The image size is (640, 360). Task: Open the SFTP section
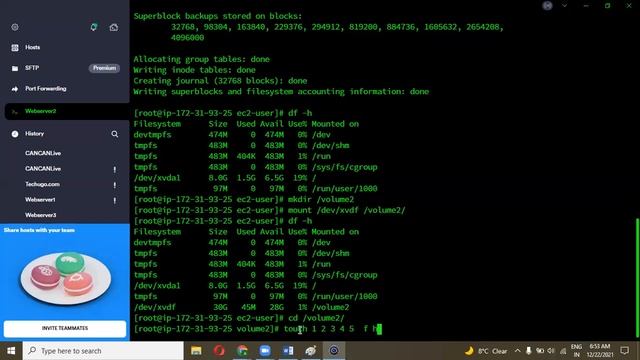coord(32,68)
